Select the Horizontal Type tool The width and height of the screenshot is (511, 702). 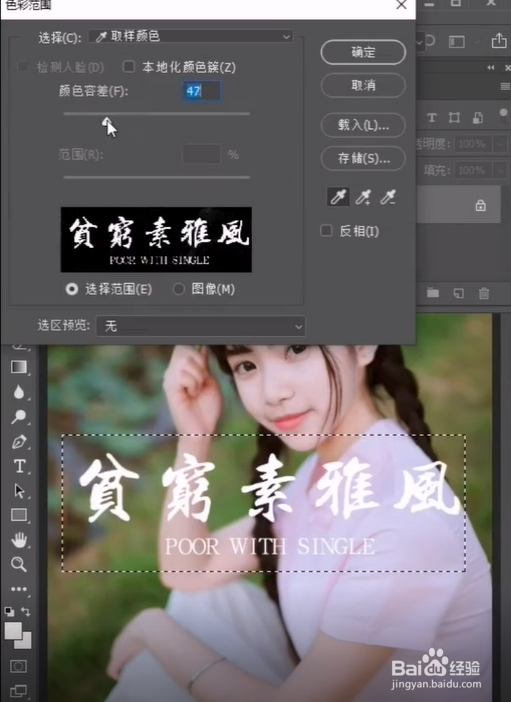pyautogui.click(x=19, y=466)
